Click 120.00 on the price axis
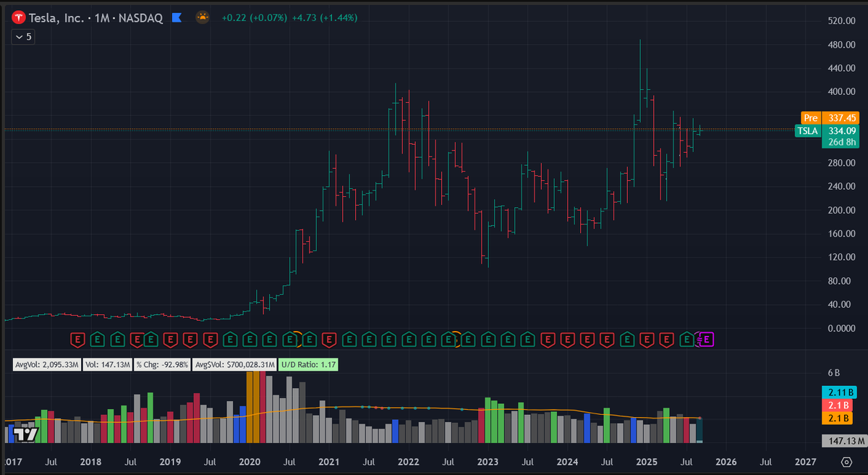 tap(842, 257)
